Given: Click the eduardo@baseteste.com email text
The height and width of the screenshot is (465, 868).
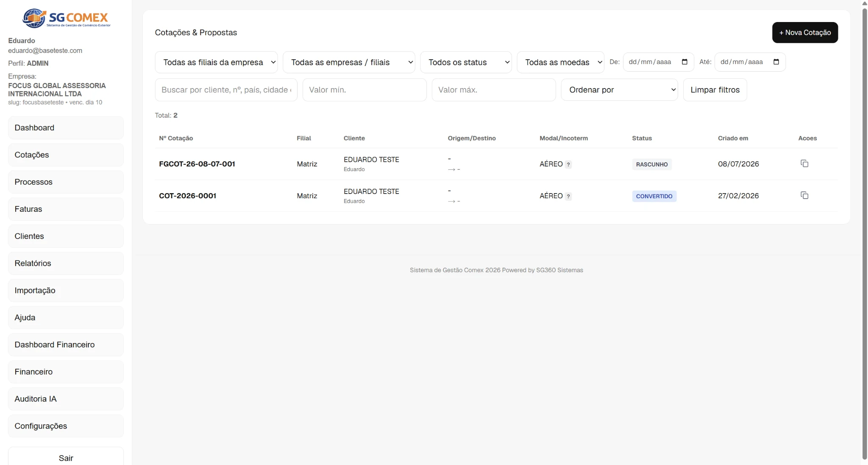Looking at the screenshot, I should 45,50.
